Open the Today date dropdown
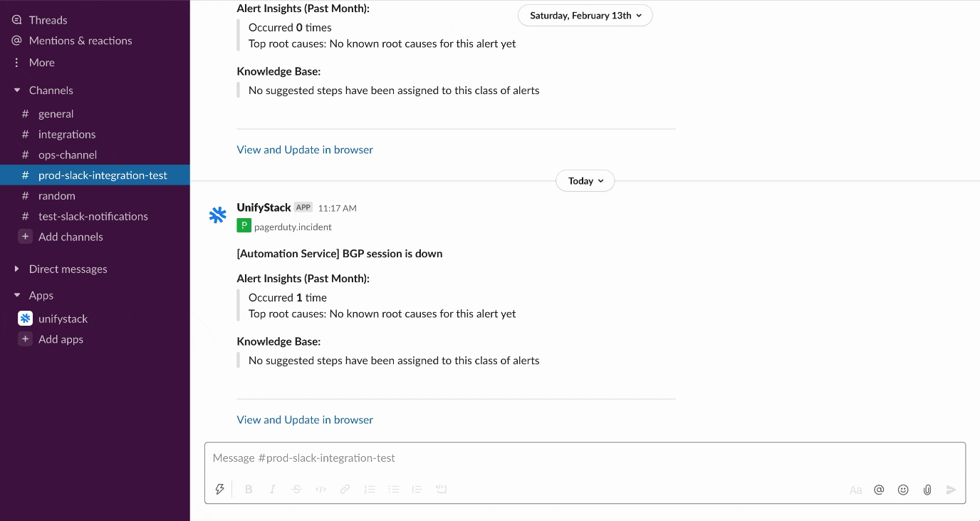Image resolution: width=980 pixels, height=521 pixels. click(585, 181)
